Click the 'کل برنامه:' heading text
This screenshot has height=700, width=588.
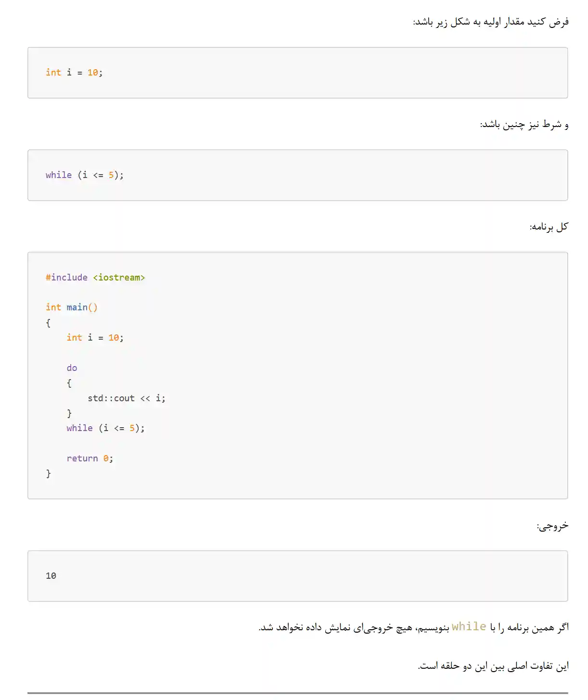click(x=549, y=227)
